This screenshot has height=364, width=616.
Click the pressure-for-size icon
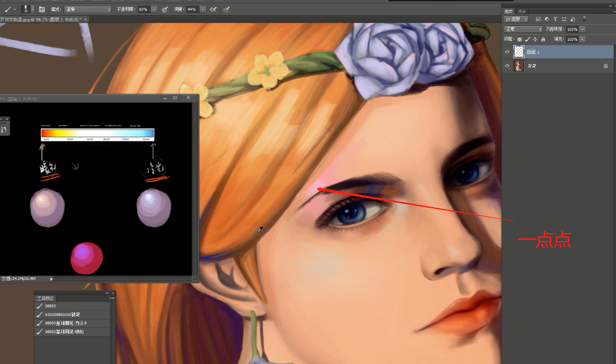(227, 9)
